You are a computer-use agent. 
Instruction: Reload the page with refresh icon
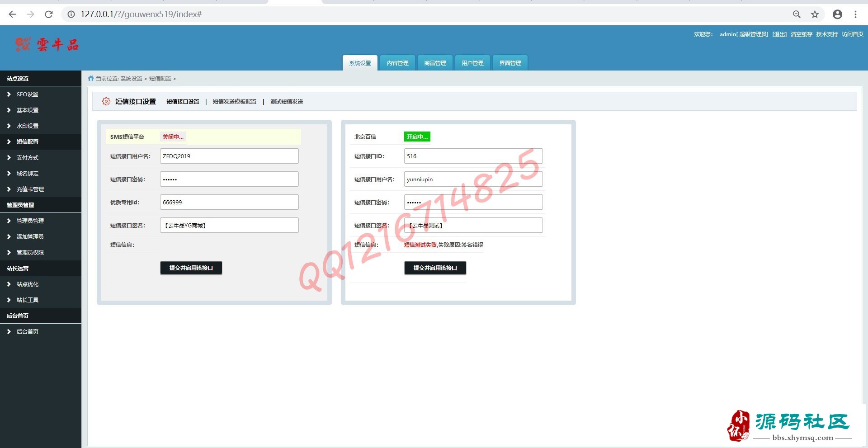[49, 14]
